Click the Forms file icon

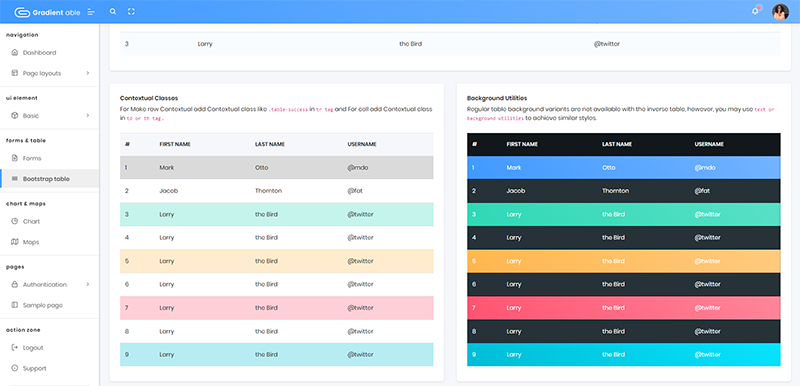click(x=14, y=158)
